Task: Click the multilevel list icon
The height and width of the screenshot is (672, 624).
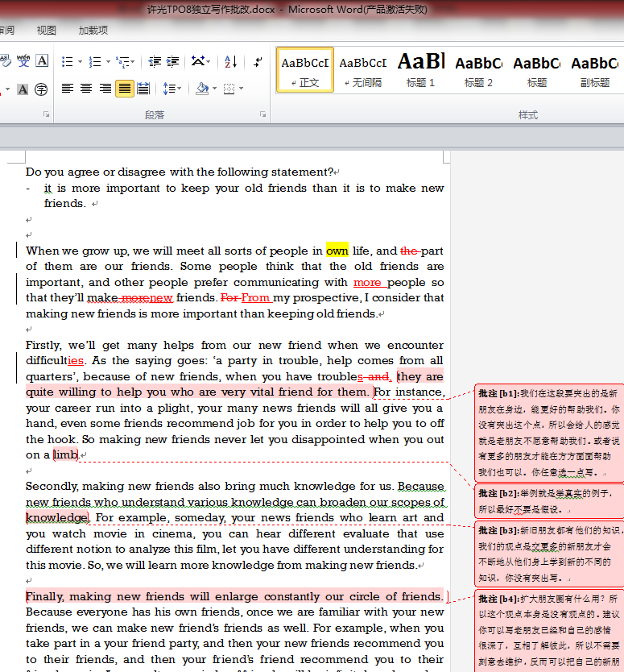Action: [123, 62]
